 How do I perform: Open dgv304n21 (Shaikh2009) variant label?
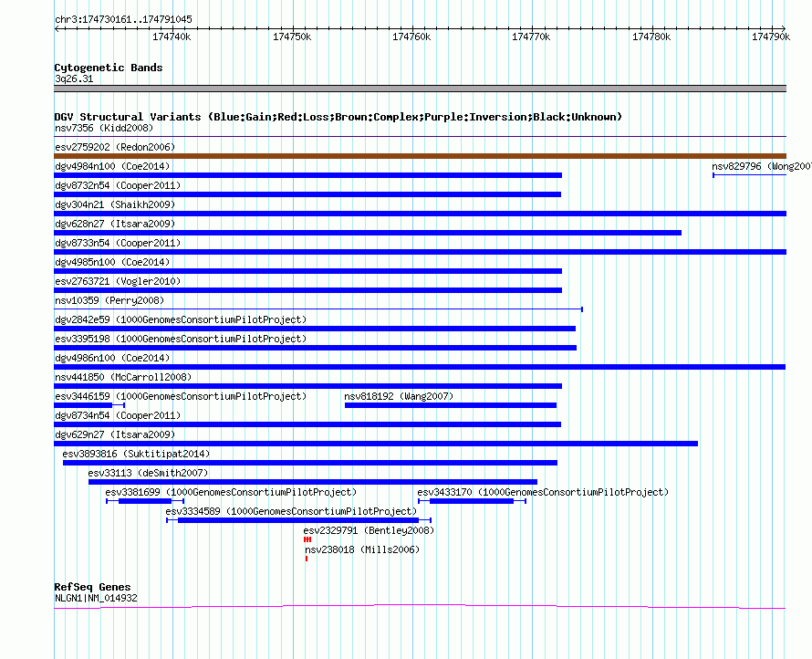(115, 204)
